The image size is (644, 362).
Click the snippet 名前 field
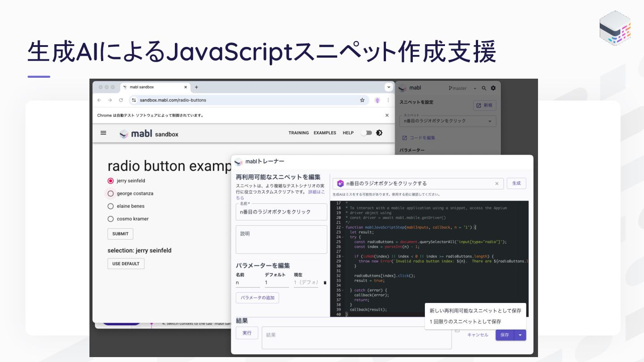[281, 212]
